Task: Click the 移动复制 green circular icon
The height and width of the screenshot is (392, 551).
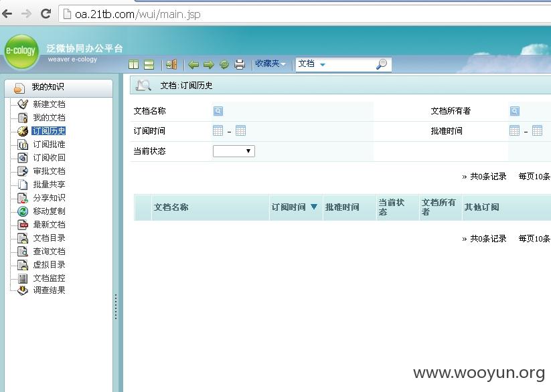Action: (x=23, y=211)
